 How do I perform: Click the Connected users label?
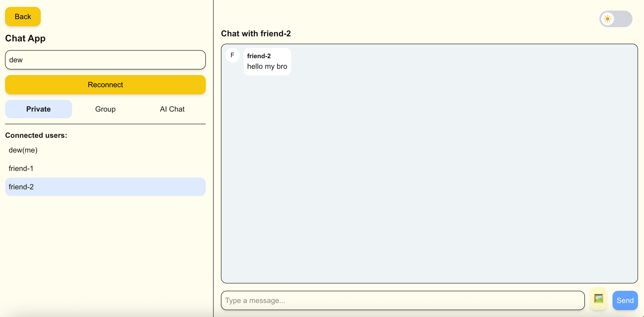pos(36,135)
